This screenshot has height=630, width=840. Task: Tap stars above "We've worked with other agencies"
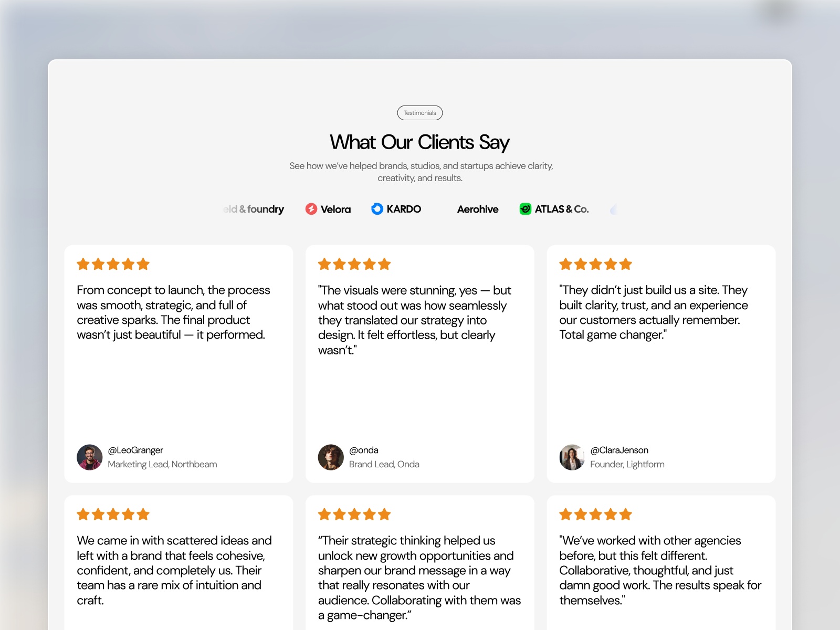coord(595,514)
